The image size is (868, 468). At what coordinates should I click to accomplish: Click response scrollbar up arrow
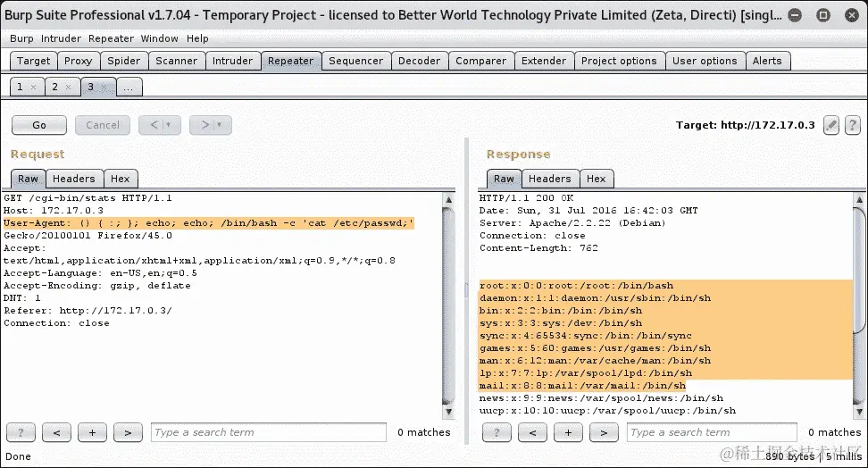tap(859, 199)
